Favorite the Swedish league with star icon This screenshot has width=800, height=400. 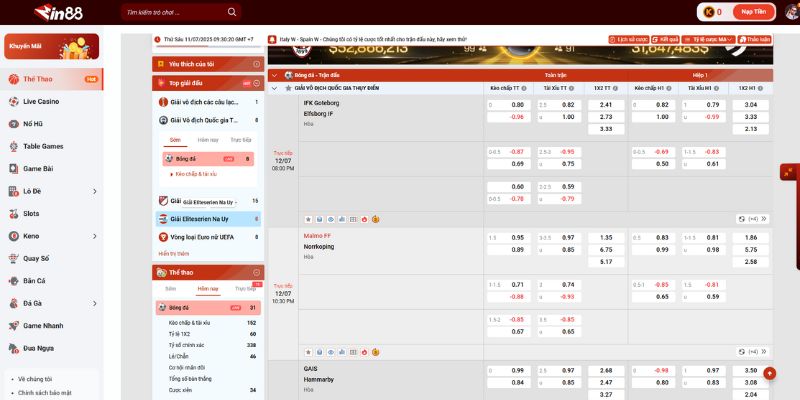289,88
